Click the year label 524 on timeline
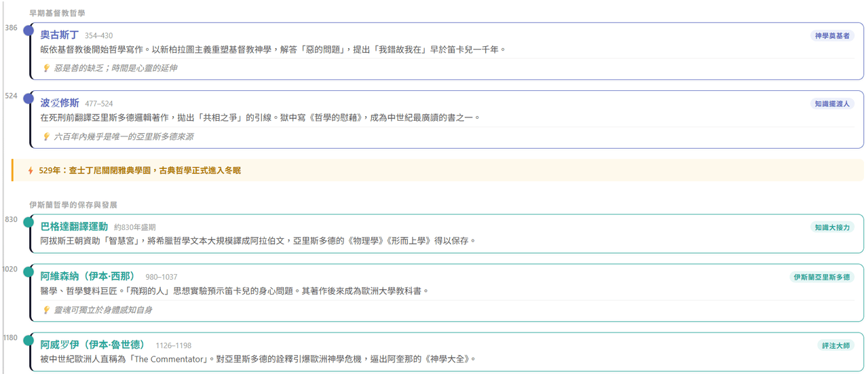Image resolution: width=868 pixels, height=374 pixels. coord(11,96)
